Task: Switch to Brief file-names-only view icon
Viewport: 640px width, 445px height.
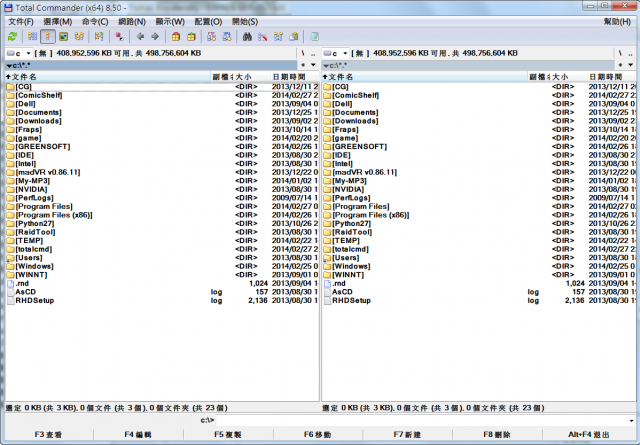Action: point(32,37)
